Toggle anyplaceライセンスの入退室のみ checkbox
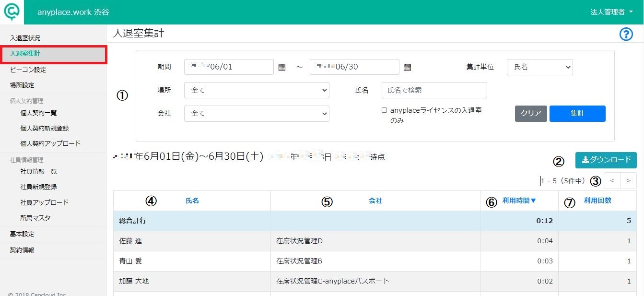This screenshot has height=296, width=644. pyautogui.click(x=384, y=110)
